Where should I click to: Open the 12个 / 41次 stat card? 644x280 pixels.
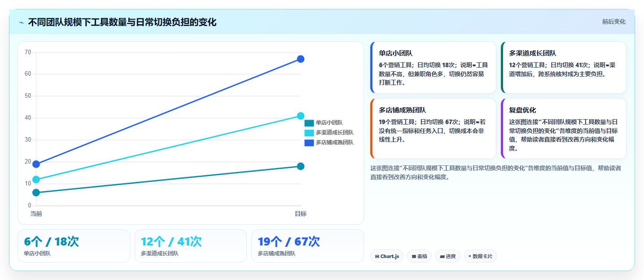point(191,246)
